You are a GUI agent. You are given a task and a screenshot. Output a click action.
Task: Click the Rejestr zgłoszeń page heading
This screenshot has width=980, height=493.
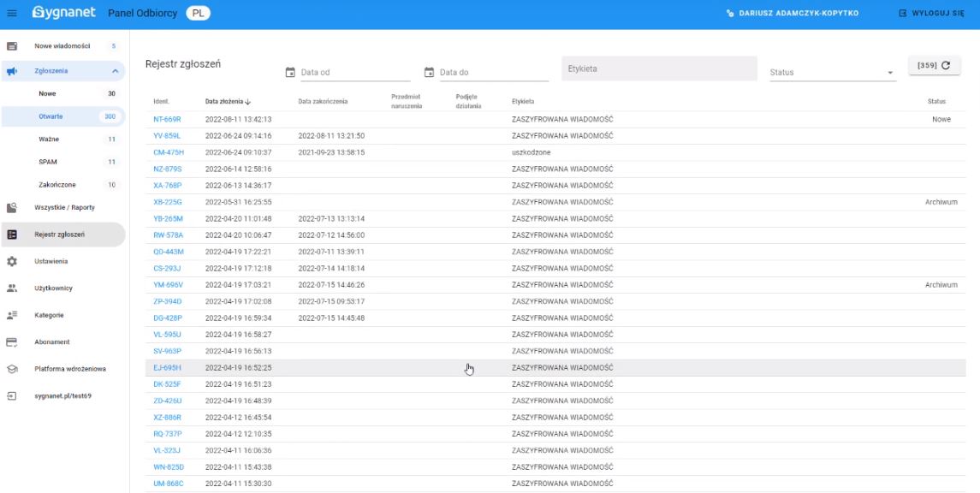(182, 63)
